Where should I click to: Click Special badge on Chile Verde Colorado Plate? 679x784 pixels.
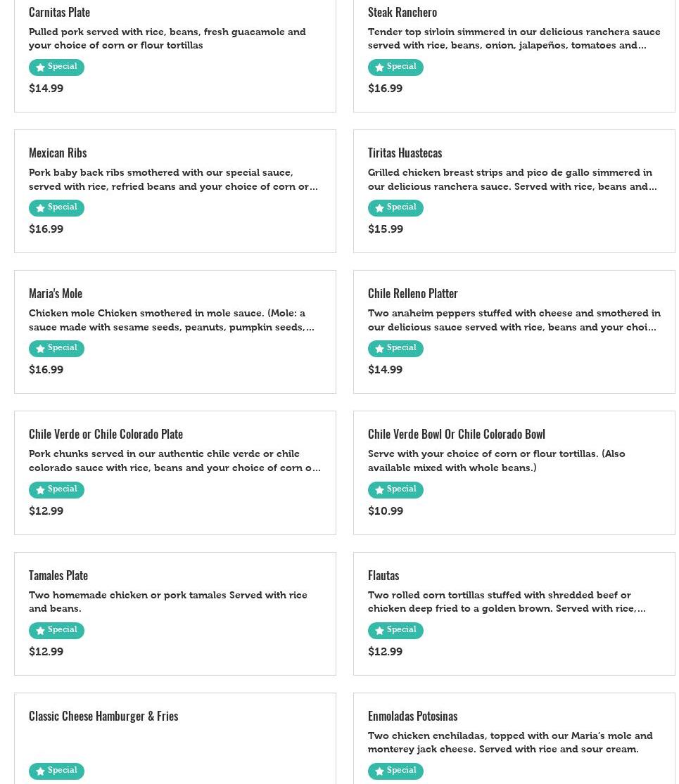[x=56, y=489]
